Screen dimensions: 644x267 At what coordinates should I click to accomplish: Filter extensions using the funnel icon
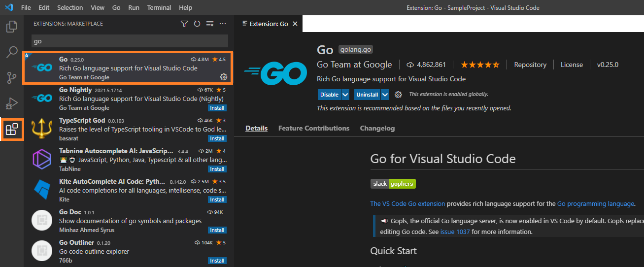[x=184, y=24]
